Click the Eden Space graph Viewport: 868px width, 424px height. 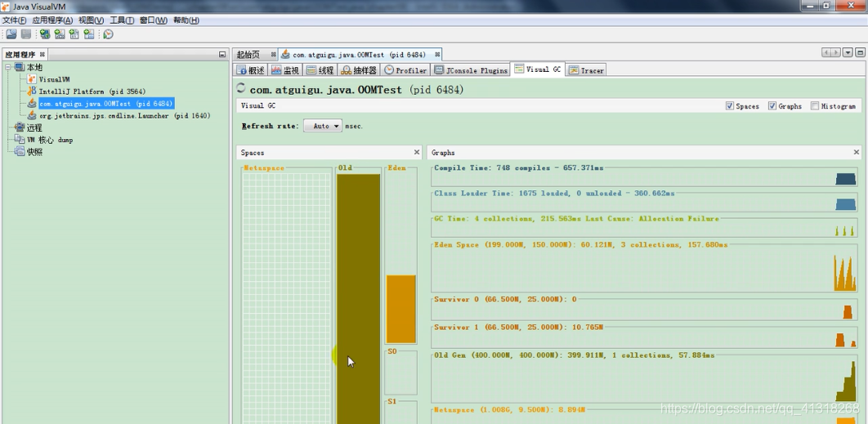[x=644, y=269]
